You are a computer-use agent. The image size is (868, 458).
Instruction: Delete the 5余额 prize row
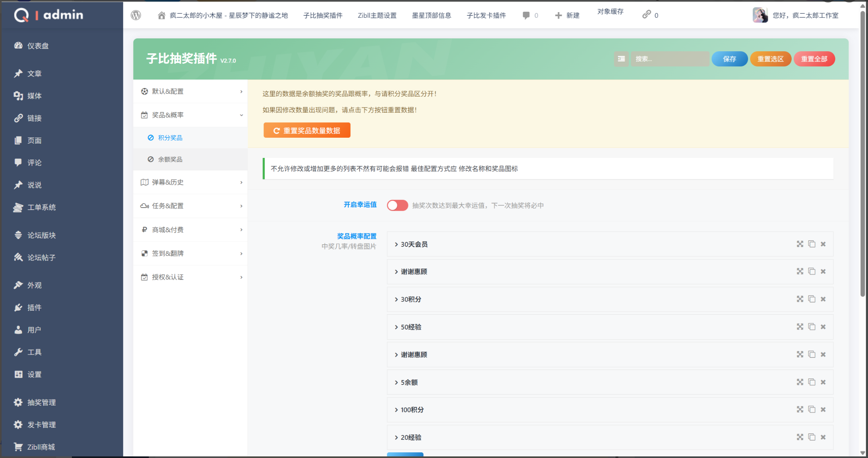tap(823, 382)
